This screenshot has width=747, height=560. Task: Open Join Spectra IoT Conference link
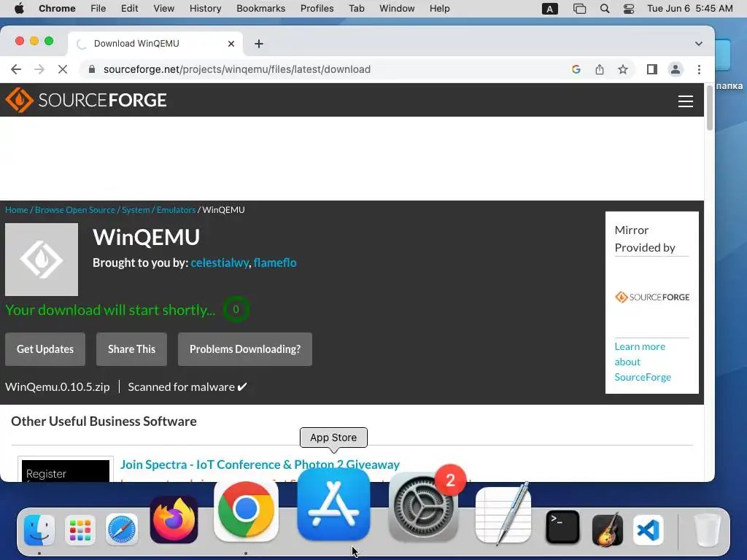[260, 464]
